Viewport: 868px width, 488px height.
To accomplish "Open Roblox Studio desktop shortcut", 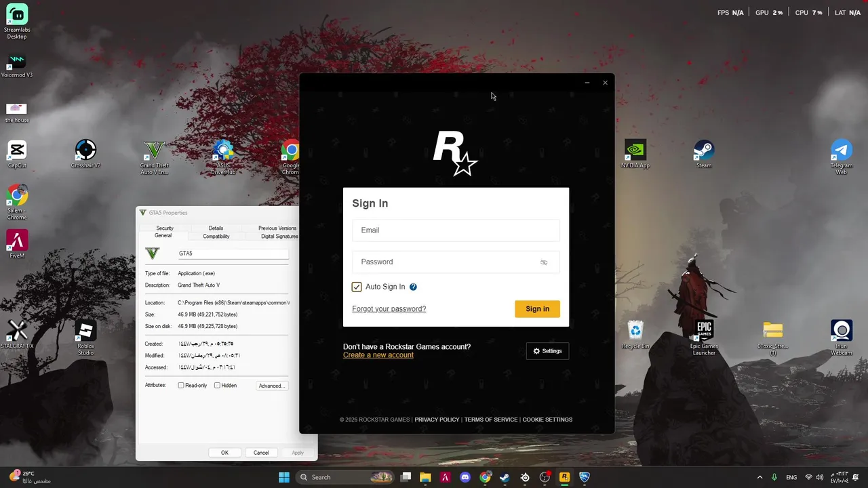I will pyautogui.click(x=85, y=339).
